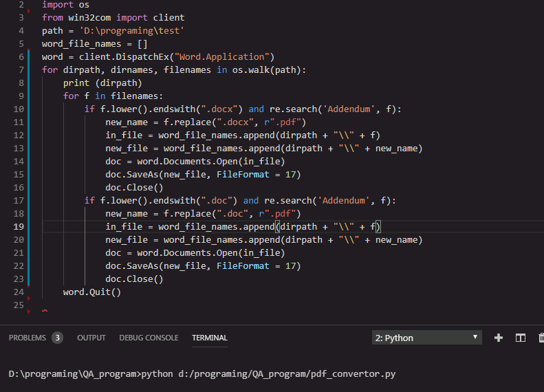The image size is (544, 392).
Task: Click 'win32com' in the import line
Action: 89,18
